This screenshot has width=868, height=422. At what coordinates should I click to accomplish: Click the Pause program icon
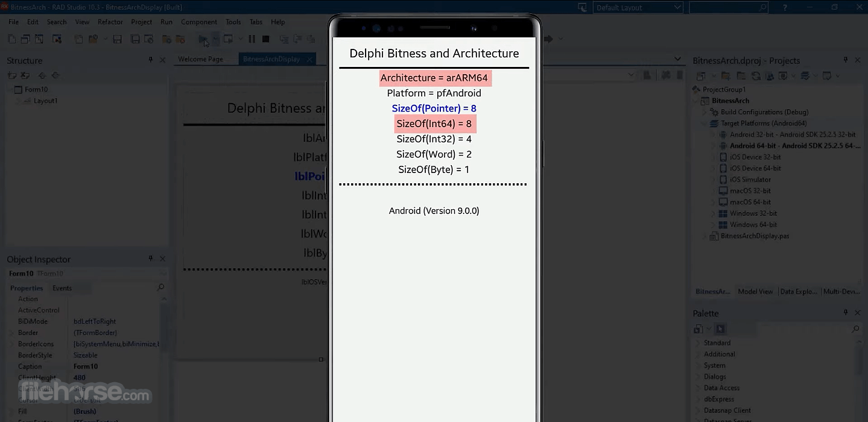point(252,39)
